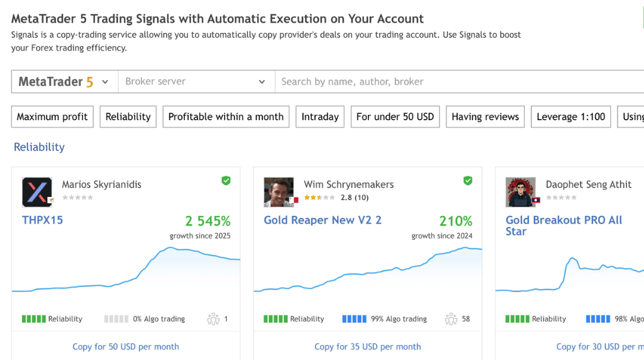Viewport: 644px width, 360px height.
Task: Click the growth since 2025 label
Action: coord(200,236)
